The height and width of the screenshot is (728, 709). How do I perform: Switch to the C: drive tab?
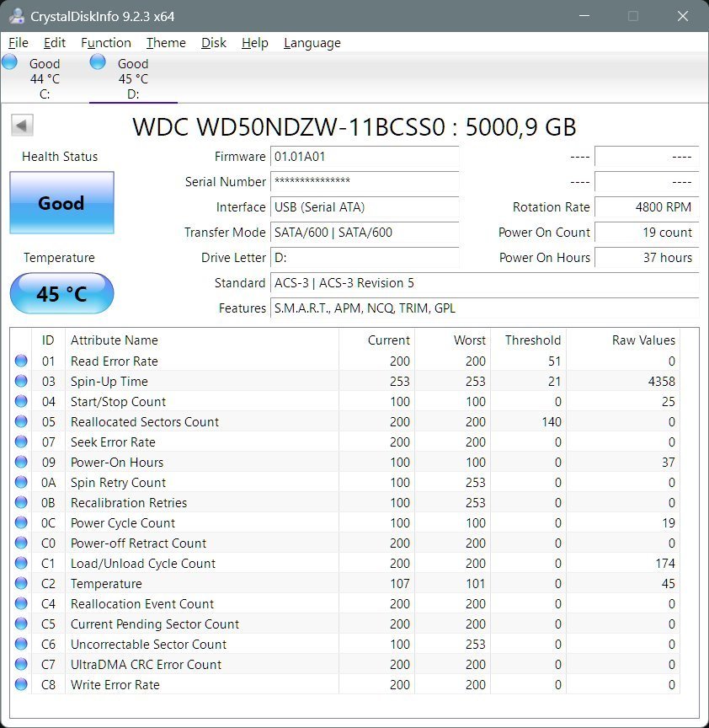pos(44,78)
